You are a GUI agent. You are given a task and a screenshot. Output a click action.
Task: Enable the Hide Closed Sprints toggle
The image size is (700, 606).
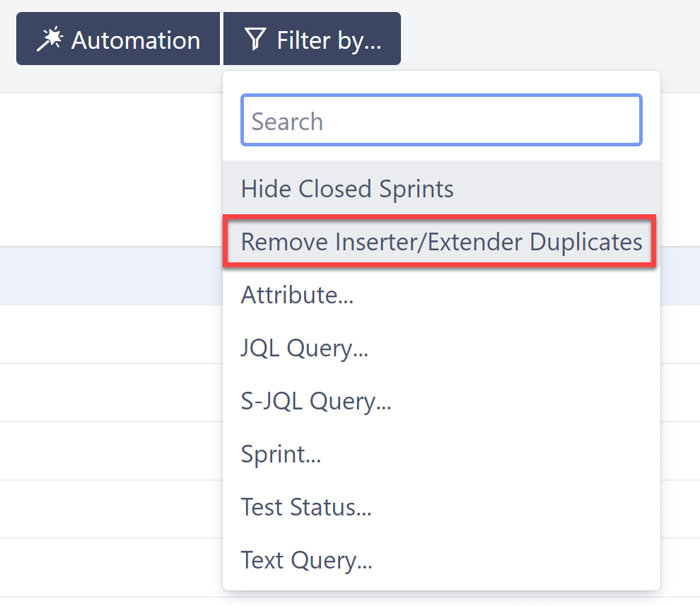(x=346, y=189)
